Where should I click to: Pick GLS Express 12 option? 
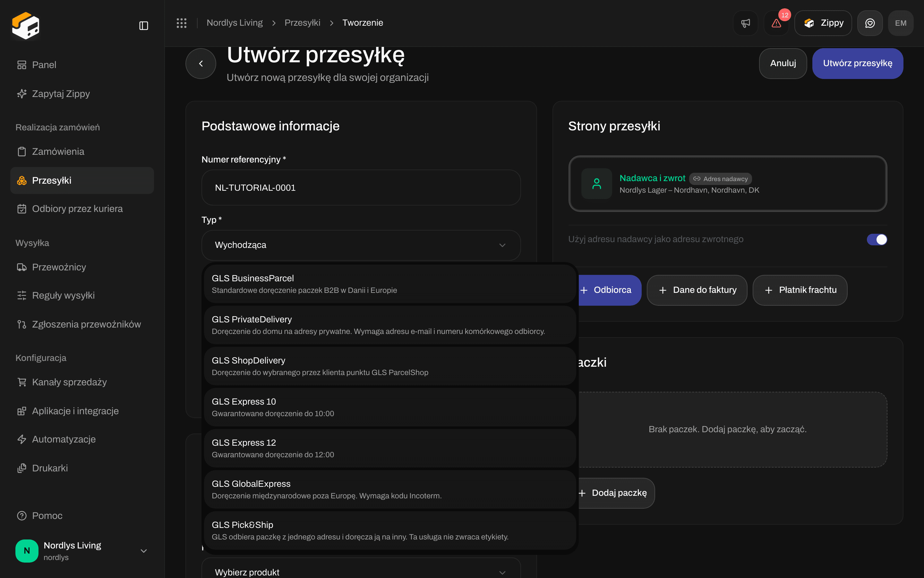[390, 448]
